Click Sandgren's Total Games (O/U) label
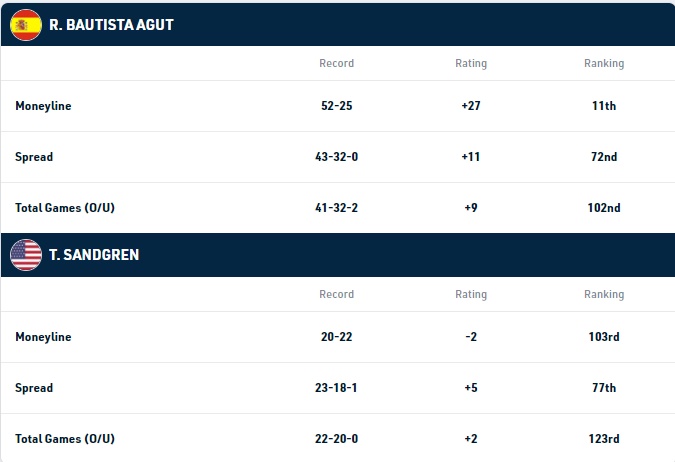675x462 pixels. (65, 438)
